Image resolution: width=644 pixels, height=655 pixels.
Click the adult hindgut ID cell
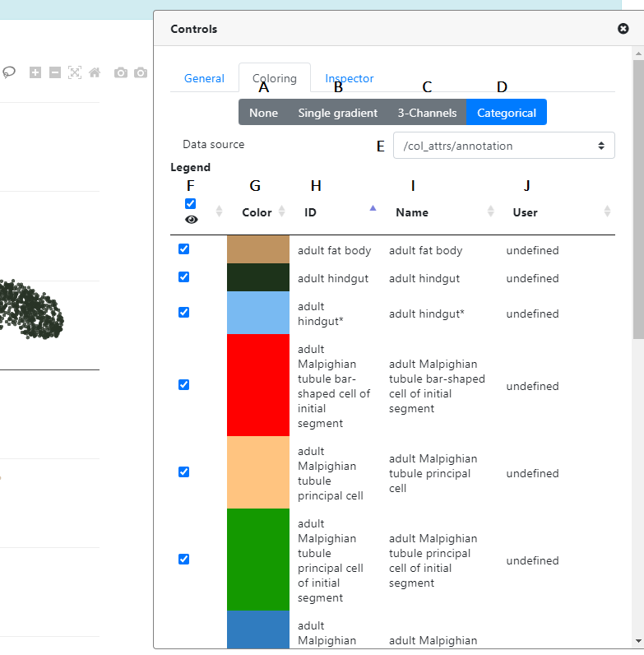tap(333, 278)
